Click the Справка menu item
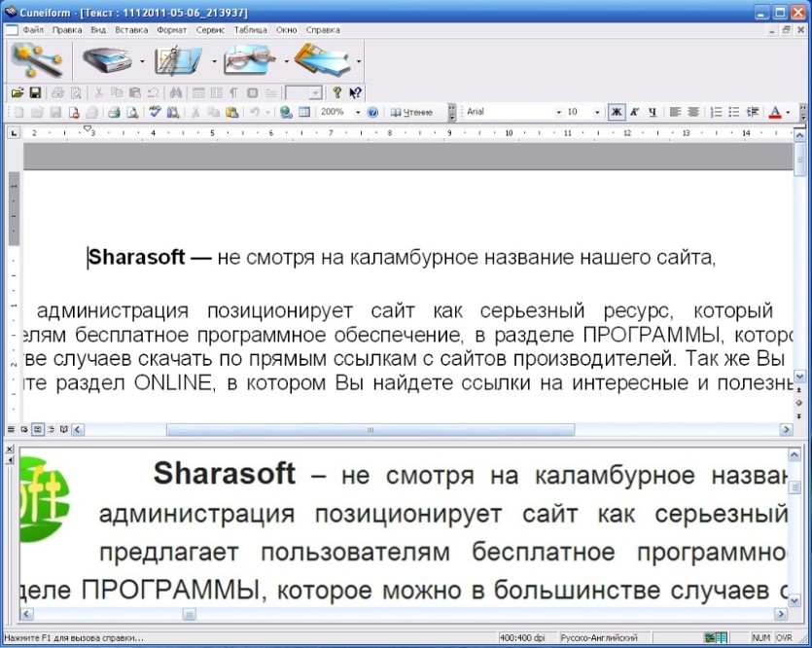 click(x=323, y=30)
